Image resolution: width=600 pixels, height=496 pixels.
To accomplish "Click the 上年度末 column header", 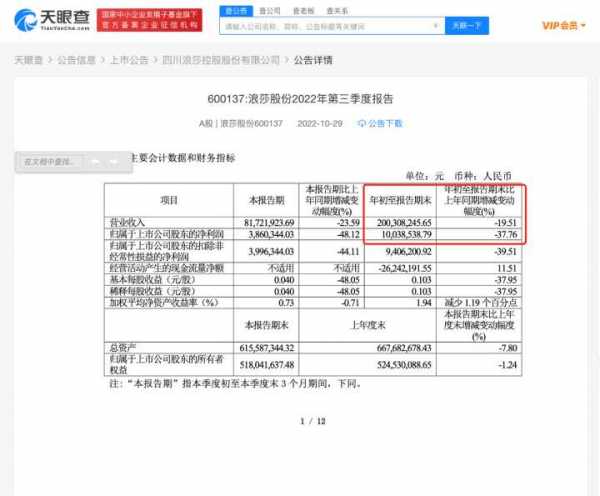I will [368, 325].
